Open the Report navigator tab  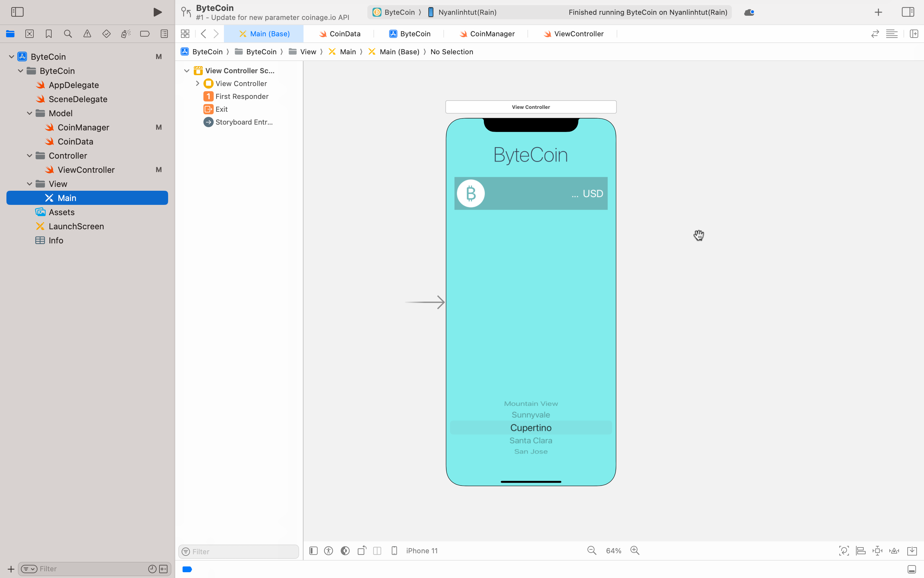[x=164, y=34]
